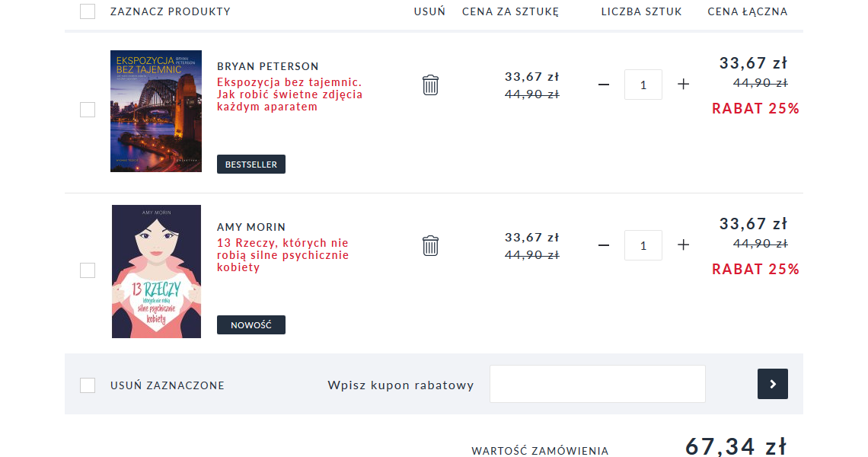Viewport: 868px width, 457px height.
Task: Tick the Usuń Zaznaczone checkbox
Action: click(x=88, y=385)
